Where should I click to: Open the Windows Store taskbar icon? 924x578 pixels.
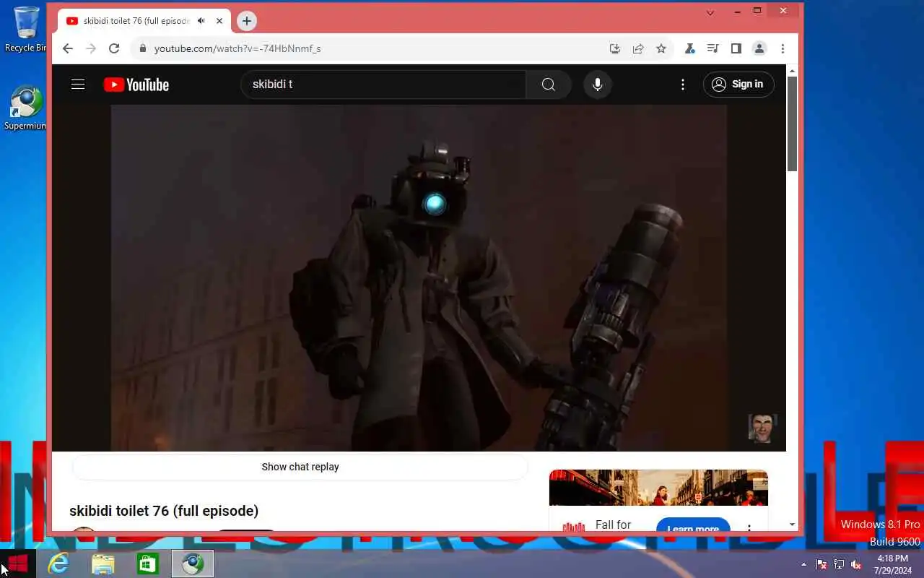pyautogui.click(x=148, y=564)
